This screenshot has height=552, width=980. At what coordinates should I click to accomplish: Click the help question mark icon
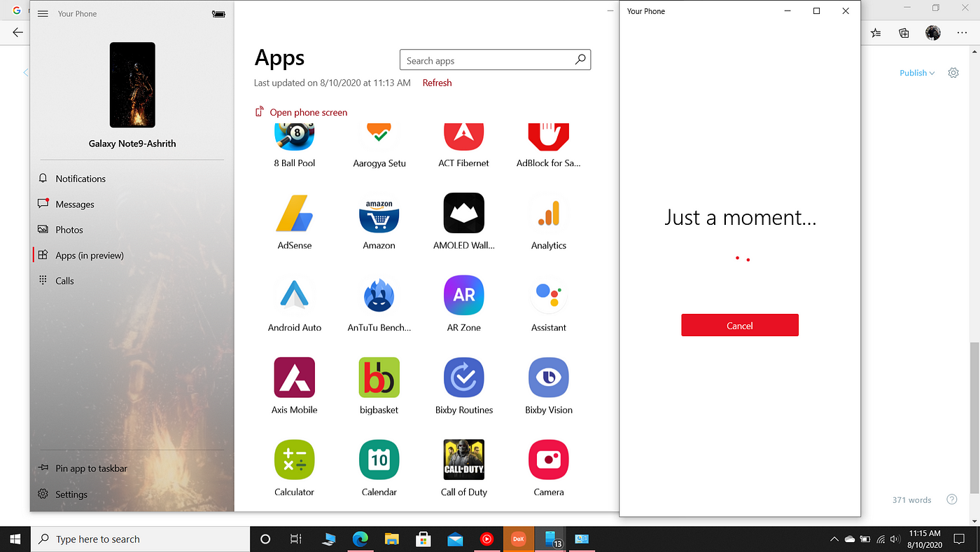coord(951,499)
